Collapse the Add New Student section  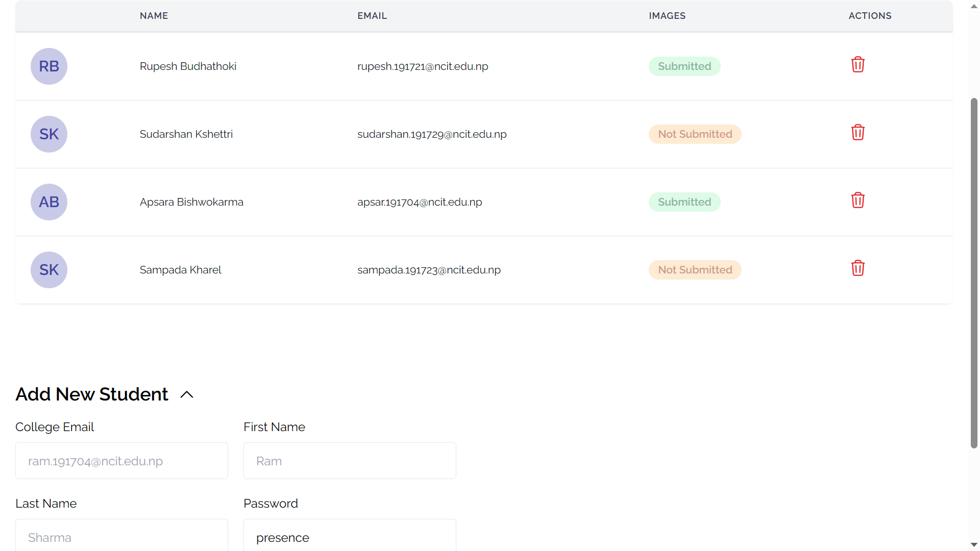point(187,395)
